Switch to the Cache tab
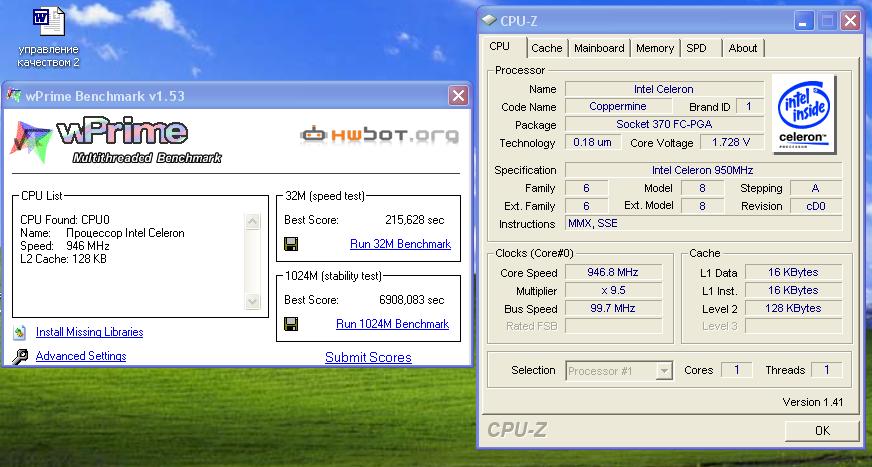This screenshot has height=467, width=872. [547, 48]
